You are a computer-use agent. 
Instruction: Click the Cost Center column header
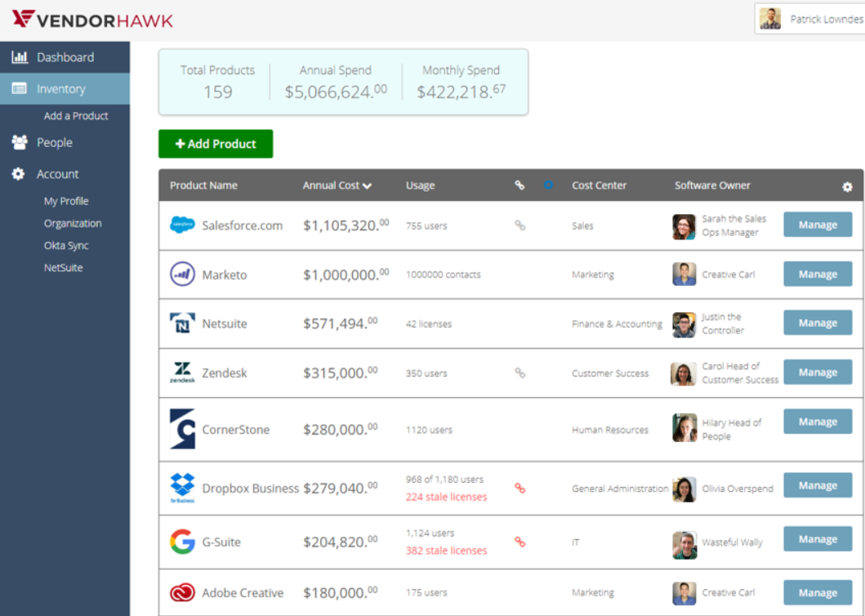[x=599, y=185]
